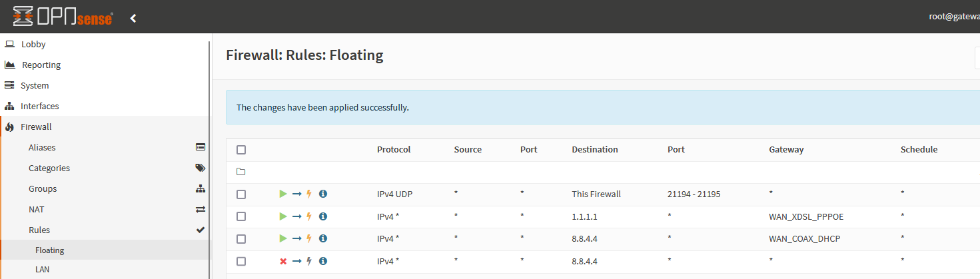Select checkbox for the This Firewall UDP rule
This screenshot has width=980, height=279.
coord(241,194)
